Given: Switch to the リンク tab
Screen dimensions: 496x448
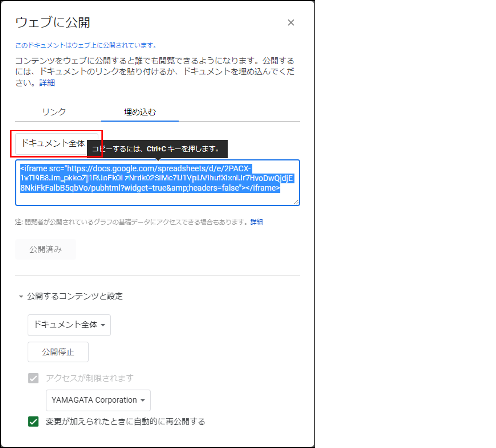Looking at the screenshot, I should point(54,112).
